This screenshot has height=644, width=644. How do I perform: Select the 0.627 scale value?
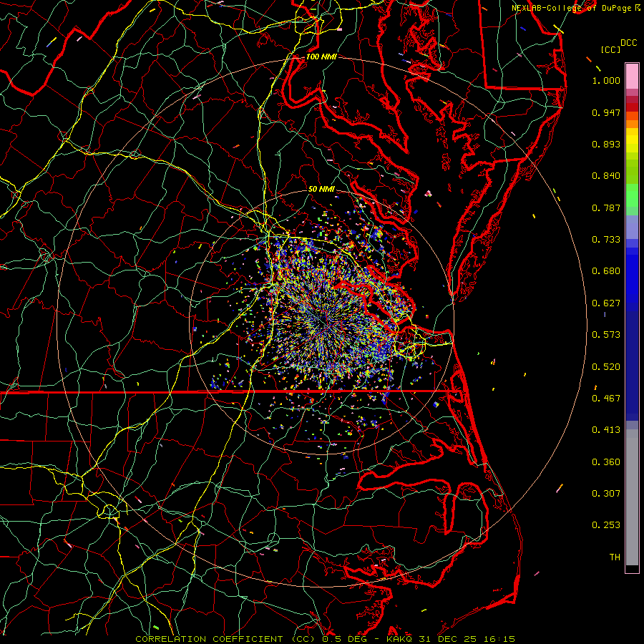606,303
